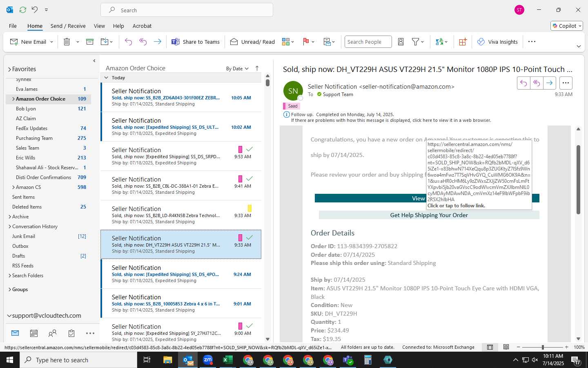Collapse the Today message group

(x=106, y=78)
